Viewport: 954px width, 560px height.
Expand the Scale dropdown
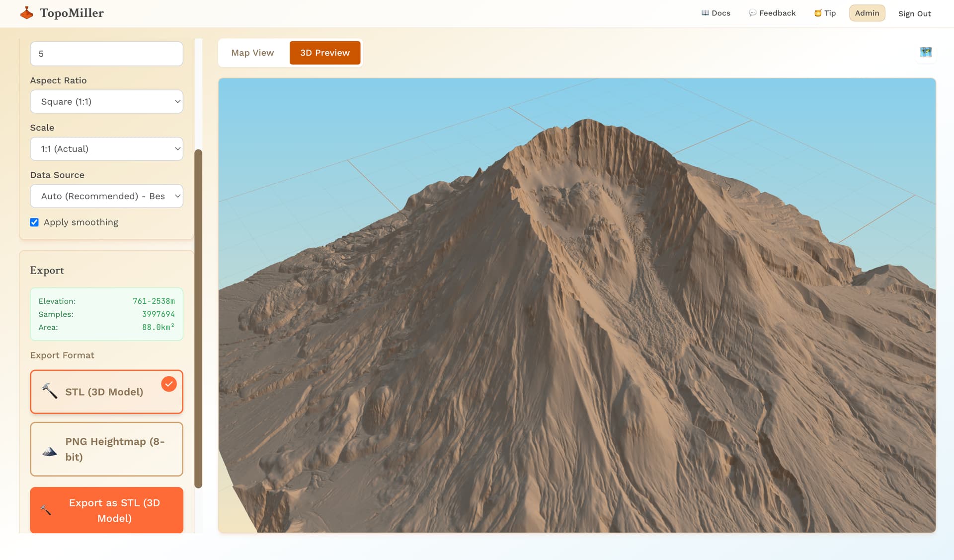coord(106,149)
